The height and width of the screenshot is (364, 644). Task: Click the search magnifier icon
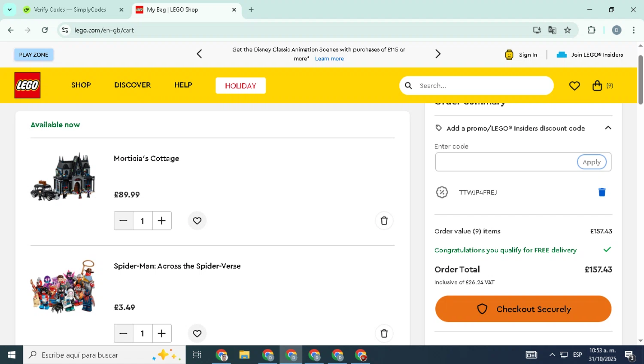(x=409, y=86)
